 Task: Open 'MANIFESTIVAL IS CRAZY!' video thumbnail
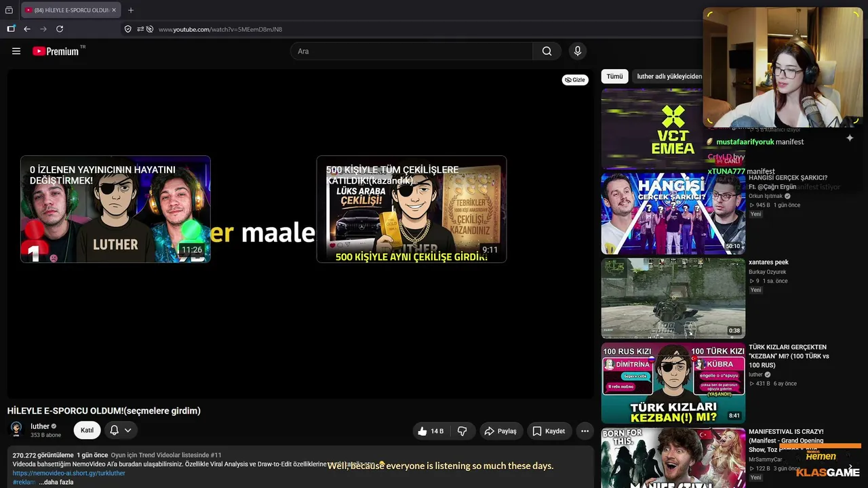[x=673, y=457]
